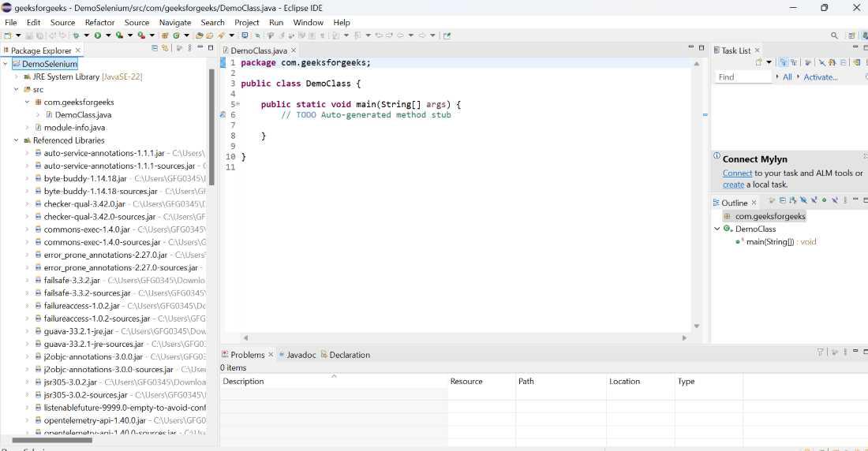Toggle Sort in Outline view
The width and height of the screenshot is (868, 451).
[x=793, y=200]
